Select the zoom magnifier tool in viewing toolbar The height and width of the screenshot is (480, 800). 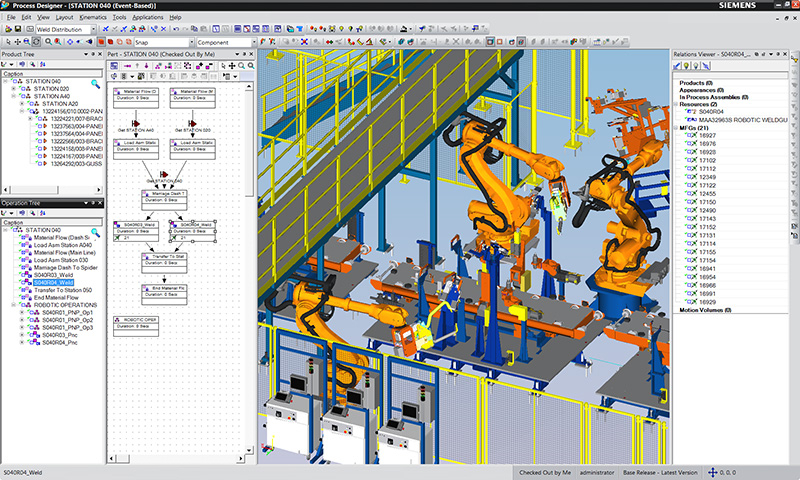pos(48,42)
